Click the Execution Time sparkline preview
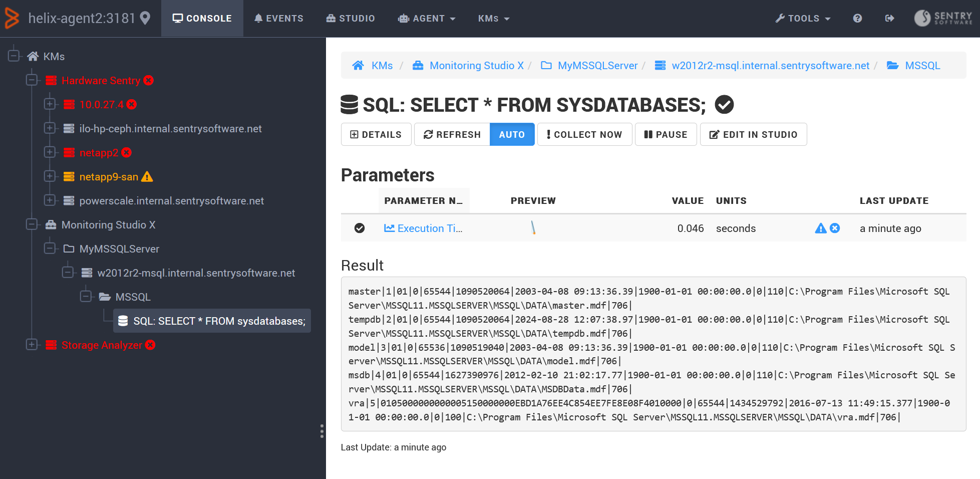The height and width of the screenshot is (479, 980). 533,228
